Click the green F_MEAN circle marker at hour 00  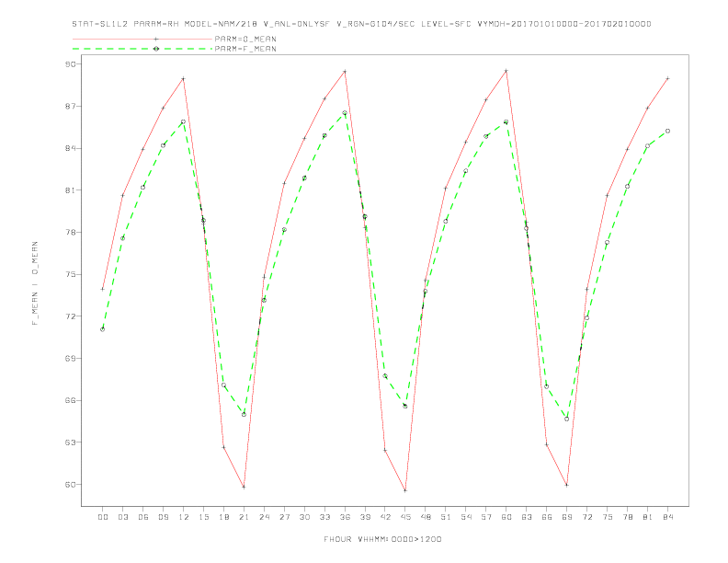click(103, 329)
